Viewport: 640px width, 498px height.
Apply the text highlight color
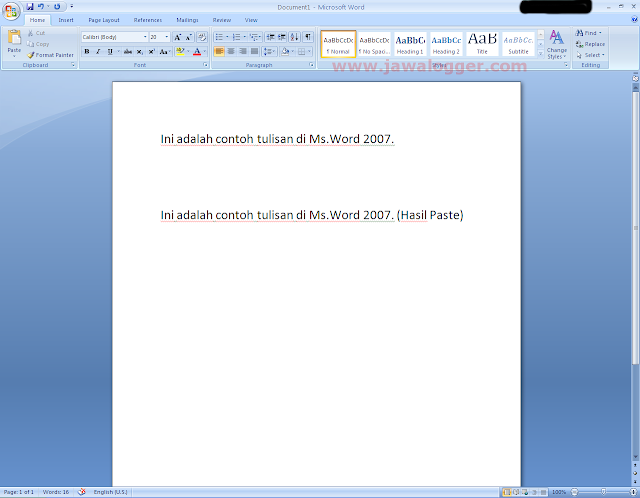pos(180,51)
